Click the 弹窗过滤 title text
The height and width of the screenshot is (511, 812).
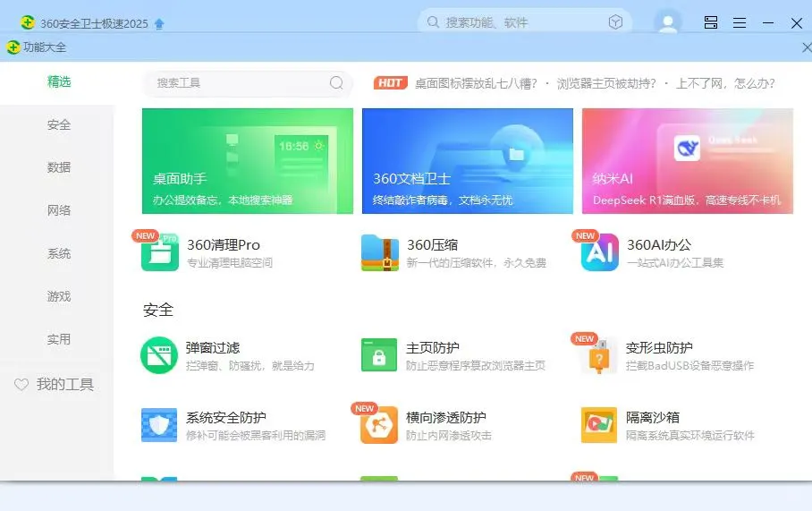click(x=213, y=348)
